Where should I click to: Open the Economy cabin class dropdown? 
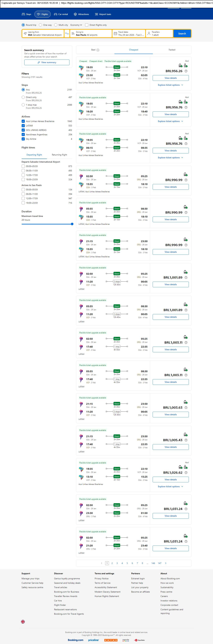tap(76, 25)
